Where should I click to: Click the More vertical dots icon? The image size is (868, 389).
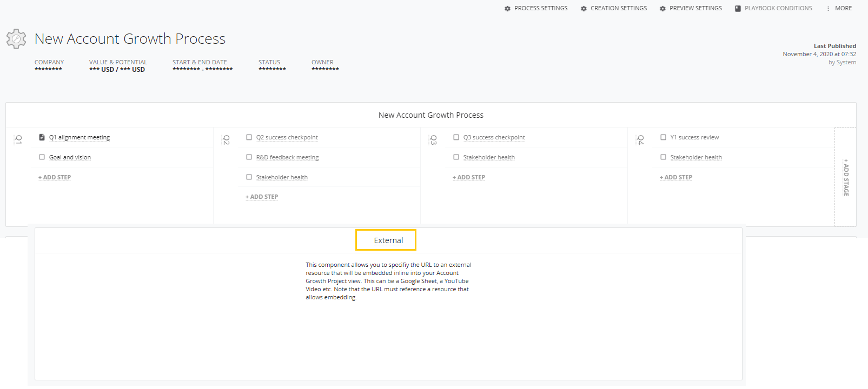828,9
